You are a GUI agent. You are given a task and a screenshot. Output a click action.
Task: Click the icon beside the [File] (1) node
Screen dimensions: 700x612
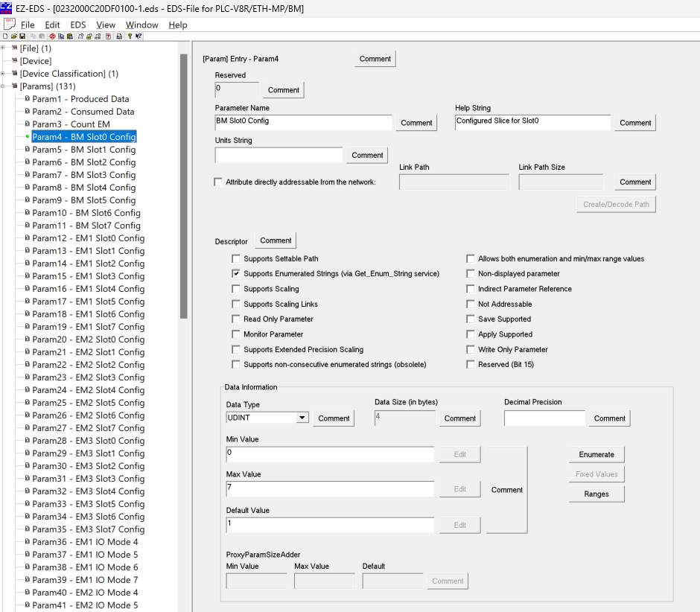(15, 48)
